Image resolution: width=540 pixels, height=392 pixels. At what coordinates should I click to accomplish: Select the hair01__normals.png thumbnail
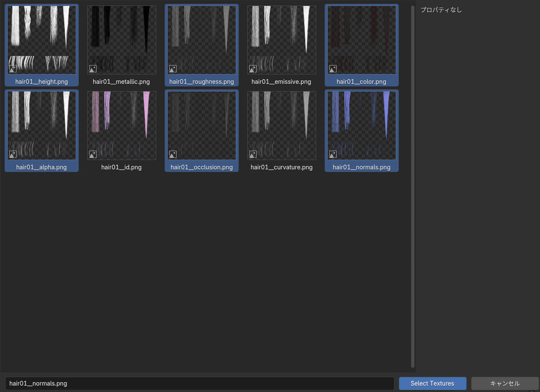click(x=361, y=126)
